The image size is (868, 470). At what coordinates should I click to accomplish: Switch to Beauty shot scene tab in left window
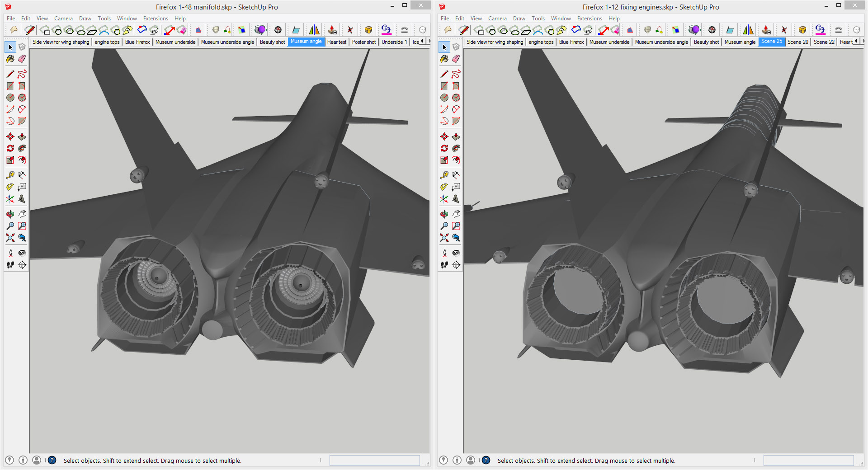click(x=272, y=42)
